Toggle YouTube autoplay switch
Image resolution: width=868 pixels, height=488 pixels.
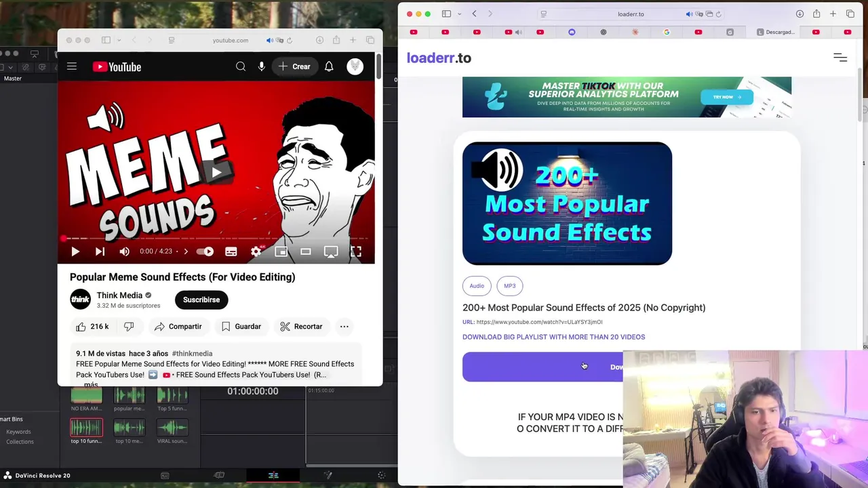tap(205, 251)
